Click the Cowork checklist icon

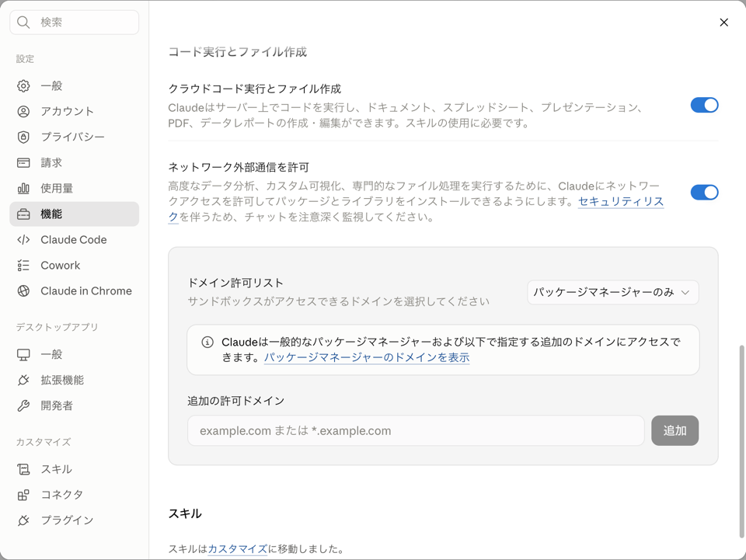coord(23,266)
